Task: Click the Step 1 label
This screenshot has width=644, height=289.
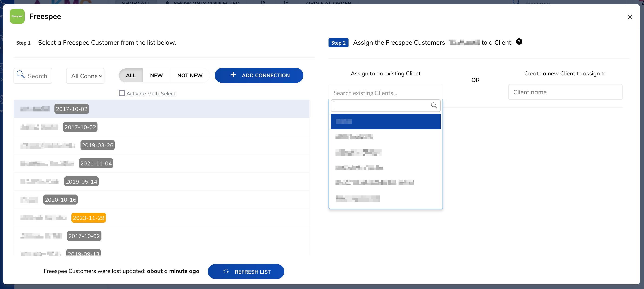Action: (x=23, y=43)
